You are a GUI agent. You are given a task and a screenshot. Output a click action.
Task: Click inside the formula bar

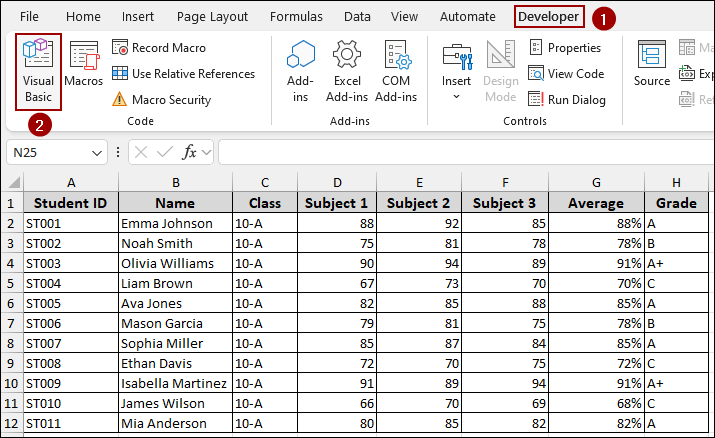[460, 153]
